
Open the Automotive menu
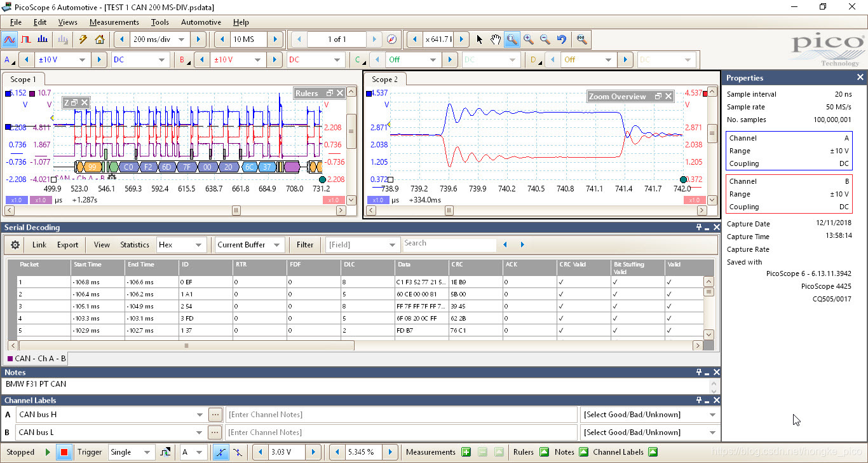201,22
